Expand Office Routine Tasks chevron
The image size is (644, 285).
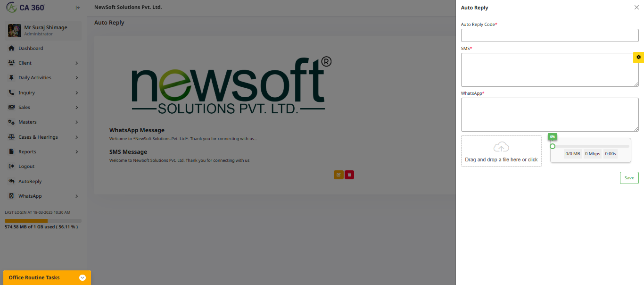83,277
